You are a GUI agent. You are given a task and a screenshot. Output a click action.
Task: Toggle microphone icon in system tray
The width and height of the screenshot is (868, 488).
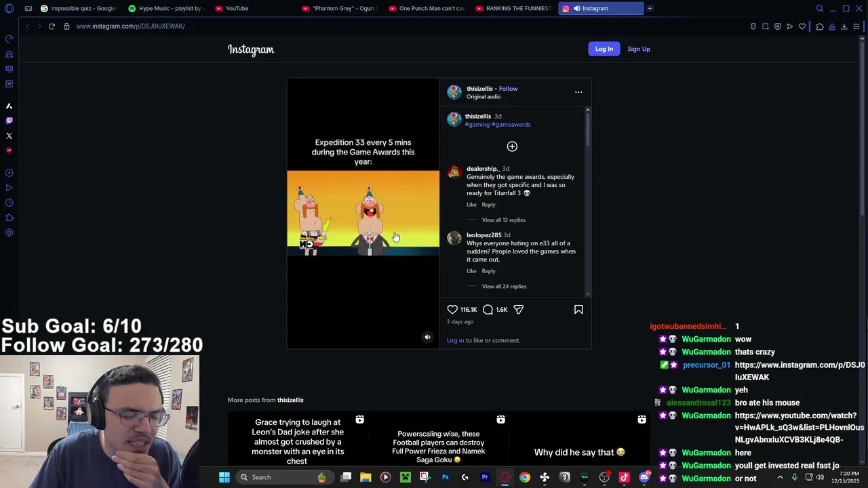pyautogui.click(x=794, y=477)
